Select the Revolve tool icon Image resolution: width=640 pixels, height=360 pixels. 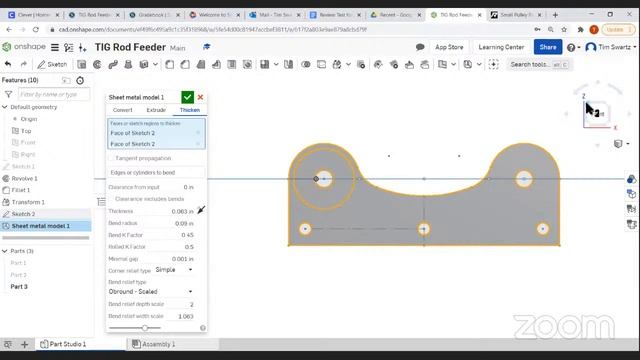point(97,64)
